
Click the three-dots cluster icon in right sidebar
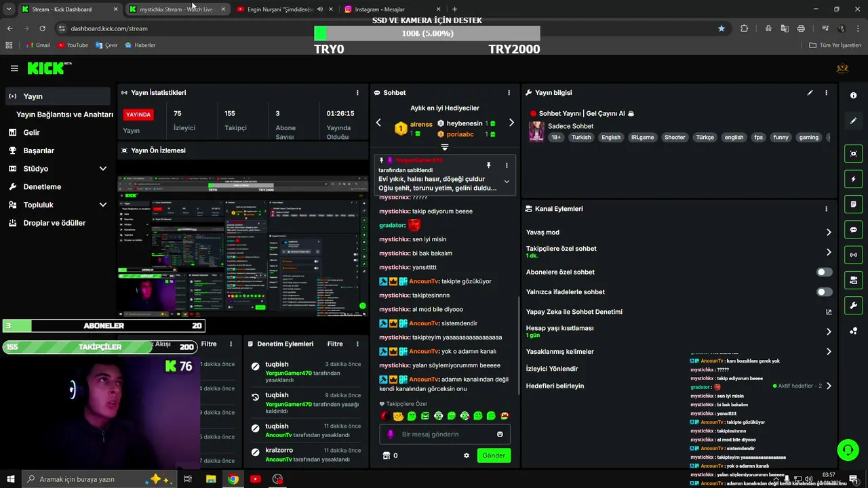(x=853, y=331)
